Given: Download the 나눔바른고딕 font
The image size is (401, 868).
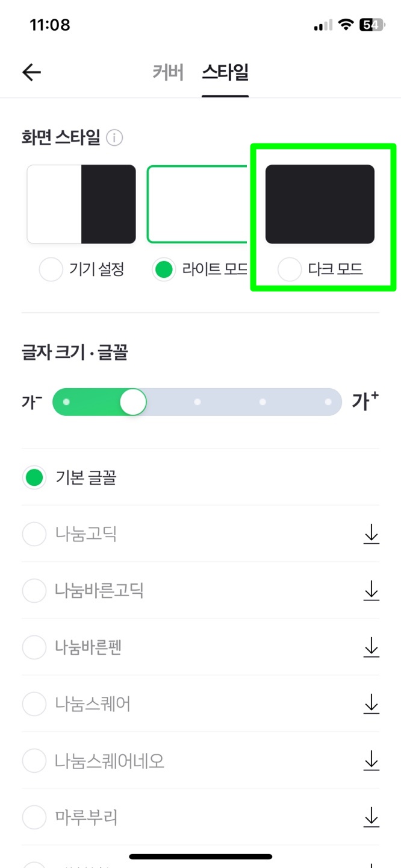Looking at the screenshot, I should click(371, 591).
